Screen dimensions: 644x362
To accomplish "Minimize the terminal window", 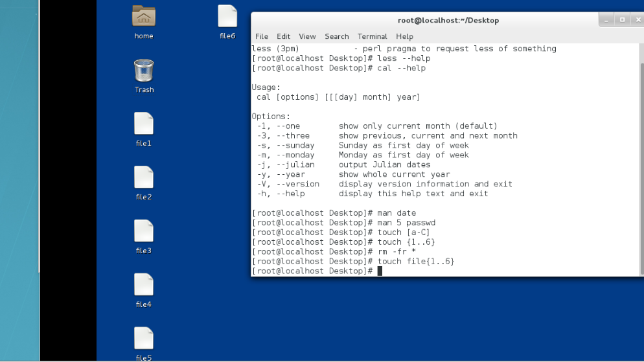I will (606, 19).
